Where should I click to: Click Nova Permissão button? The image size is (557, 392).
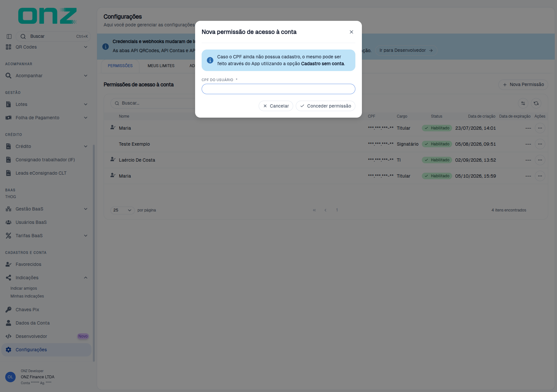point(523,84)
